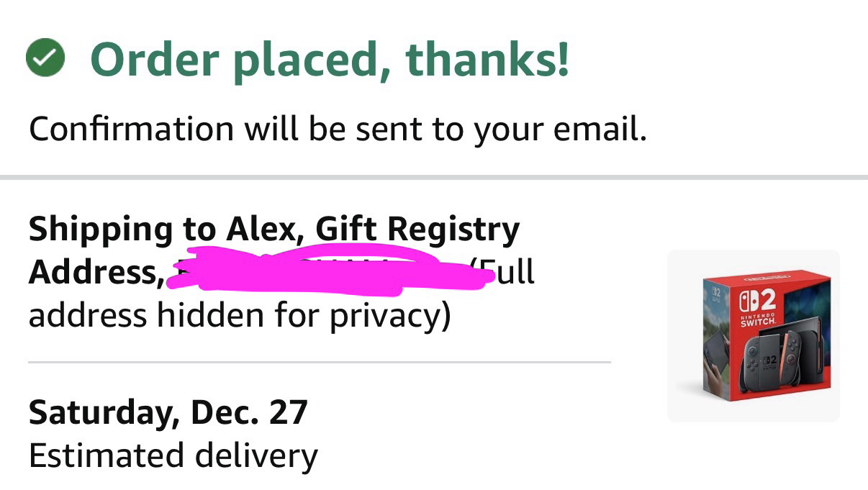Open the Nintendo Switch 2 product thumbnail

[753, 335]
